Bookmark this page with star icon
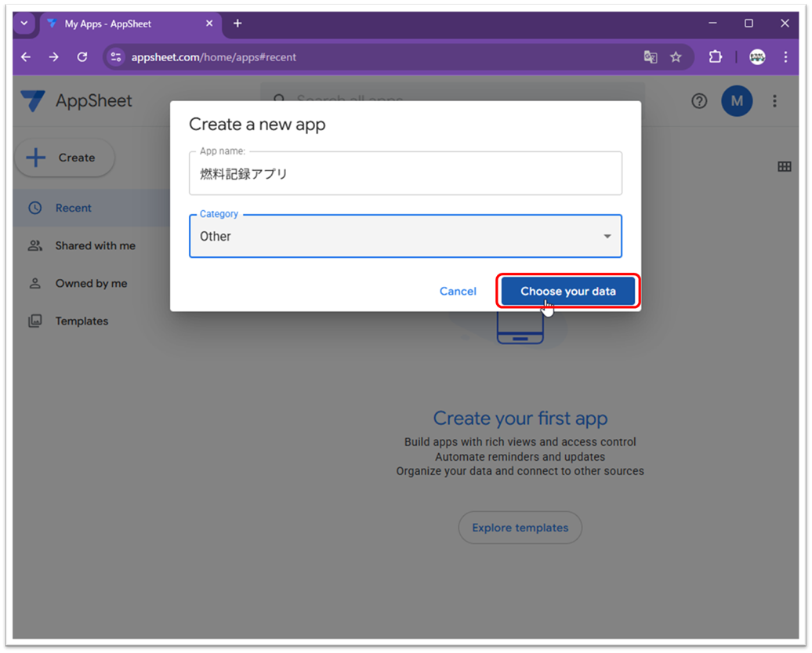 click(676, 57)
